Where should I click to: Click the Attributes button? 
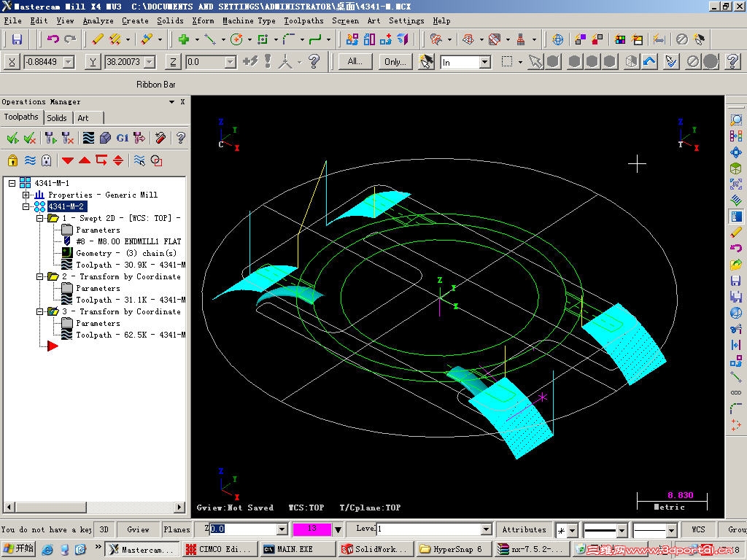click(524, 529)
